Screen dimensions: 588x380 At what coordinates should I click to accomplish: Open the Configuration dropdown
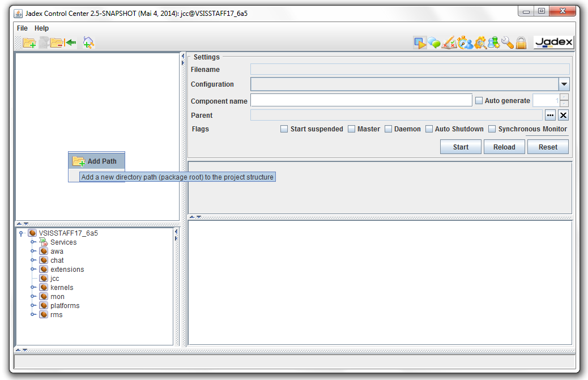point(564,84)
